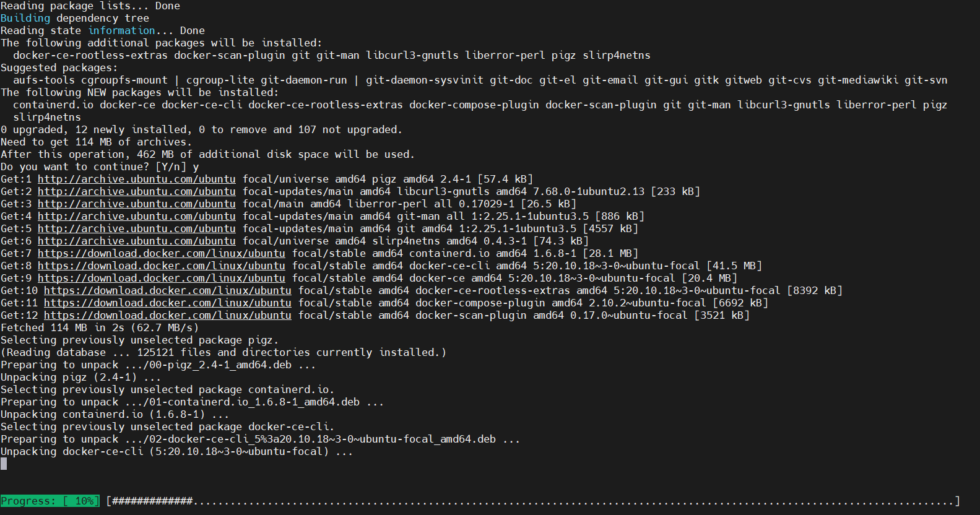Click the green Progress 10% indicator

50,501
